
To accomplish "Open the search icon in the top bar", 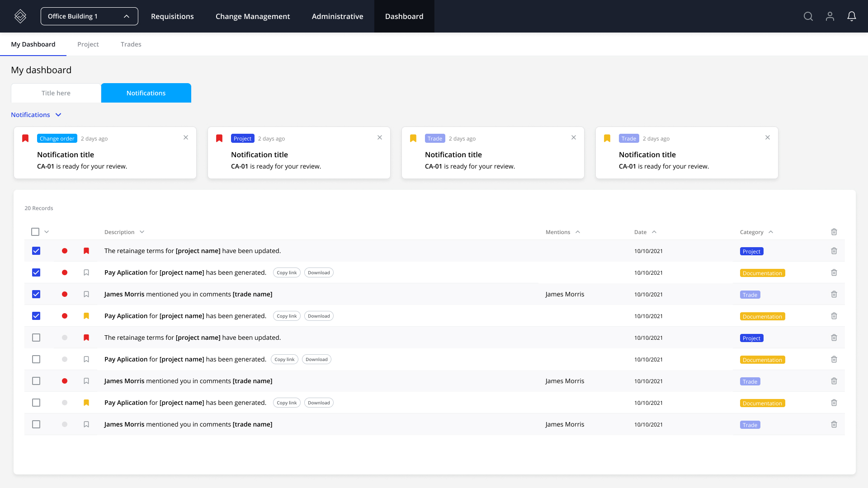I will (x=808, y=16).
